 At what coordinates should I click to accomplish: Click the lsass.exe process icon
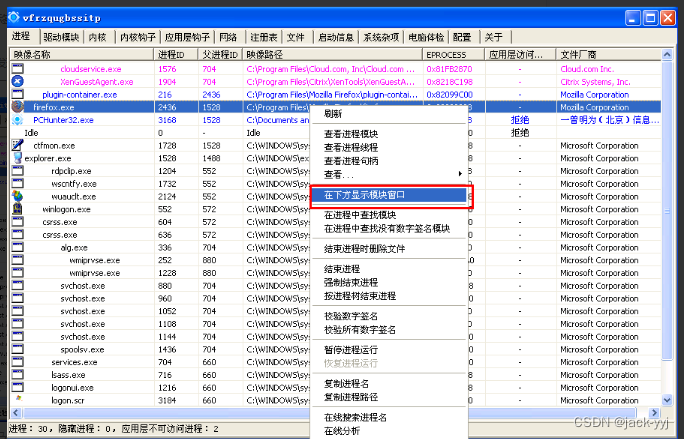tap(17, 374)
